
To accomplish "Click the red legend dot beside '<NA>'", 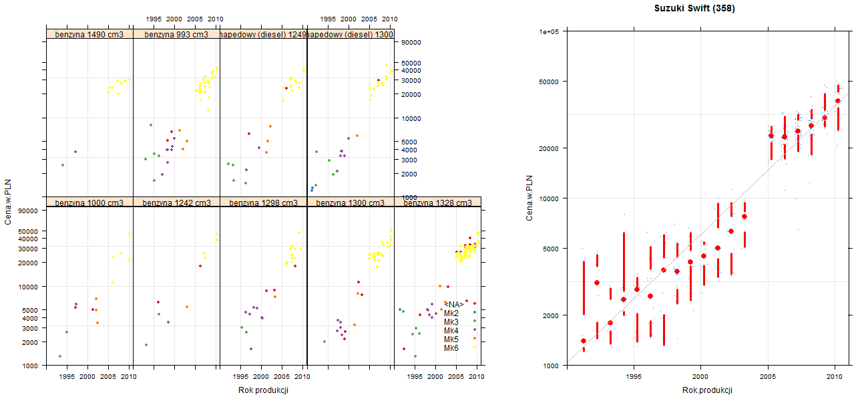I will click(x=475, y=303).
